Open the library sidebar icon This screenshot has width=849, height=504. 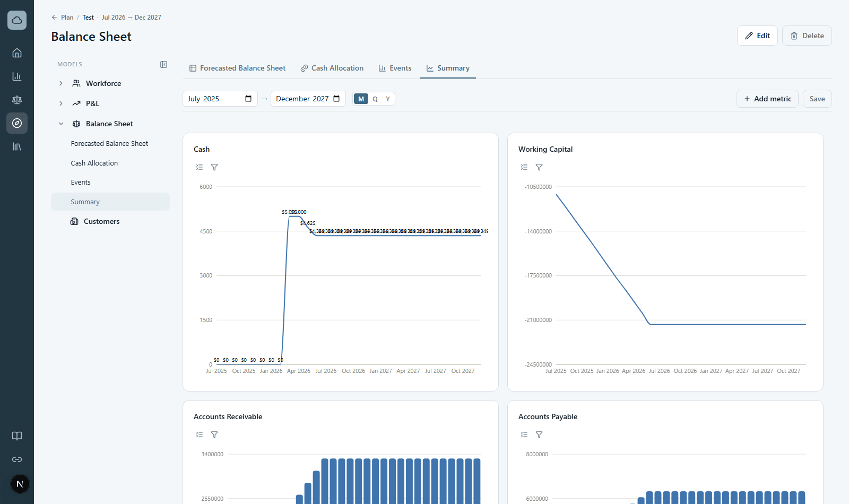(17, 146)
